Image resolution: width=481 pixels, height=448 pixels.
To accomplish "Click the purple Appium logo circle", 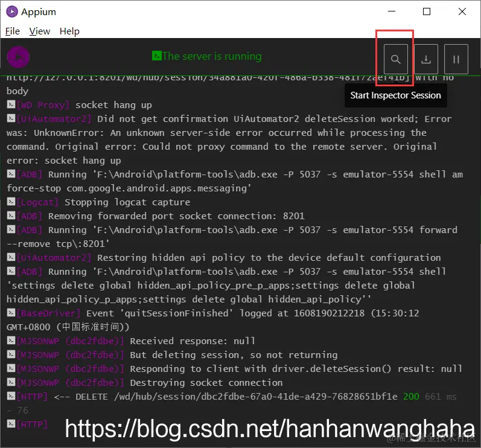I will (18, 57).
